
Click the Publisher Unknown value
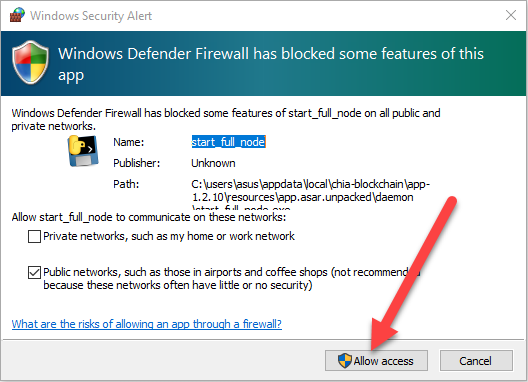point(213,163)
